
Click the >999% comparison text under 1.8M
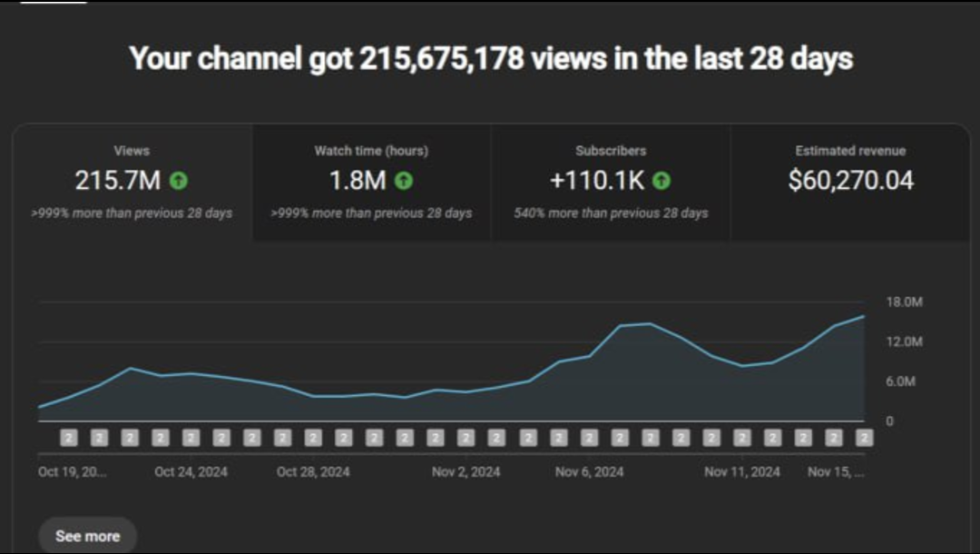(371, 213)
